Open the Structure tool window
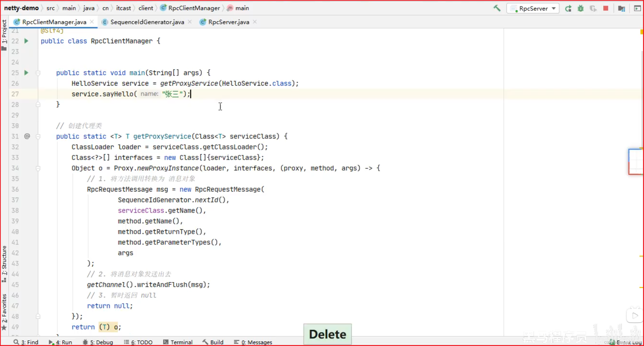Viewport: 644px width, 346px height. click(4, 264)
